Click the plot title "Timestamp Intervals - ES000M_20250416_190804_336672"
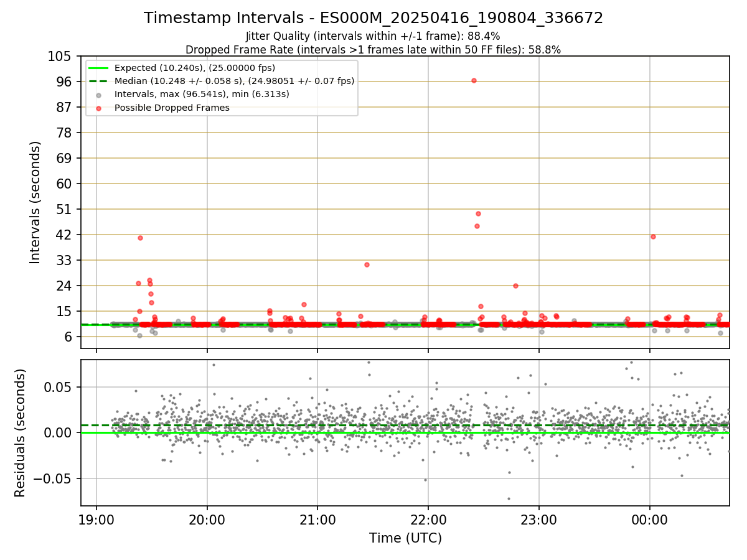This screenshot has width=747, height=560. pos(374,18)
